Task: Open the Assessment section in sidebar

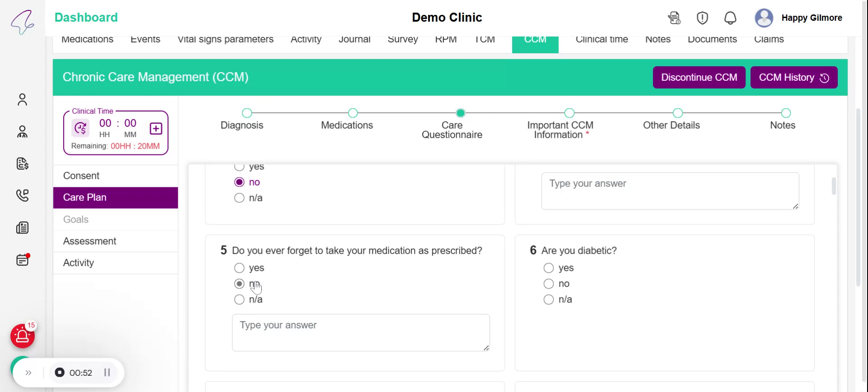Action: tap(90, 241)
